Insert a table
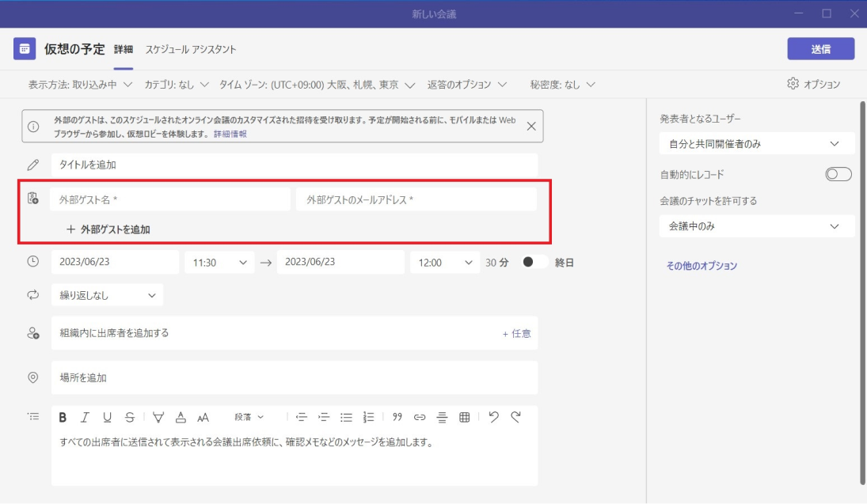 465,417
